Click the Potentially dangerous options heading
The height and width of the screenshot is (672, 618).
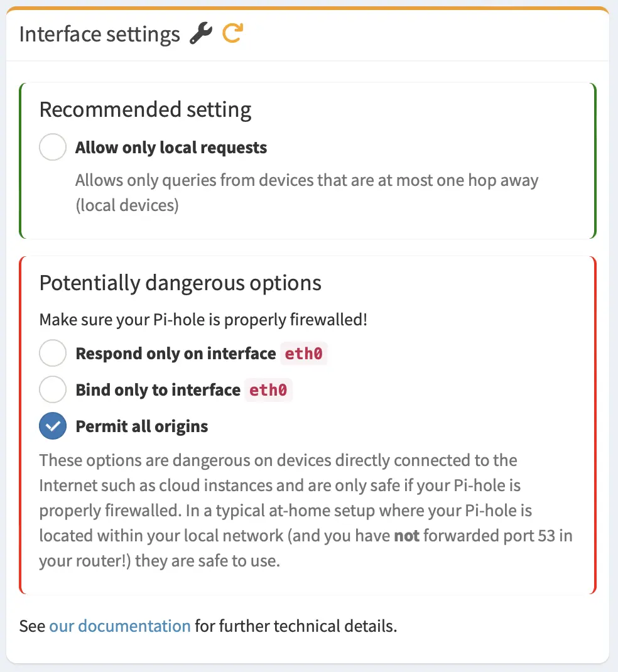pos(180,283)
